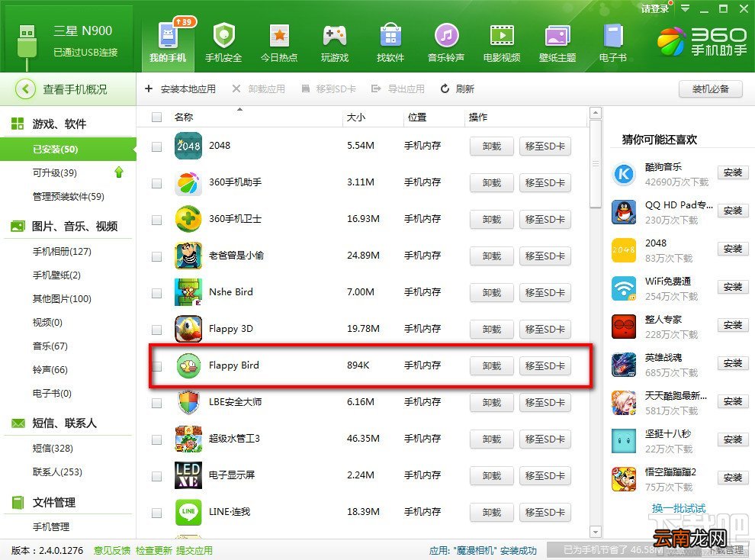Viewport: 755px width, 560px height.
Task: Click the green upgrade arrow beside 可升级(39)
Action: click(119, 172)
